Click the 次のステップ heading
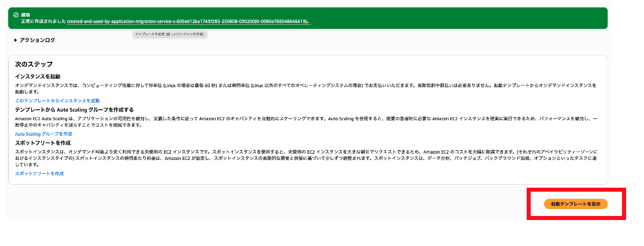The image size is (644, 246). coord(34,64)
